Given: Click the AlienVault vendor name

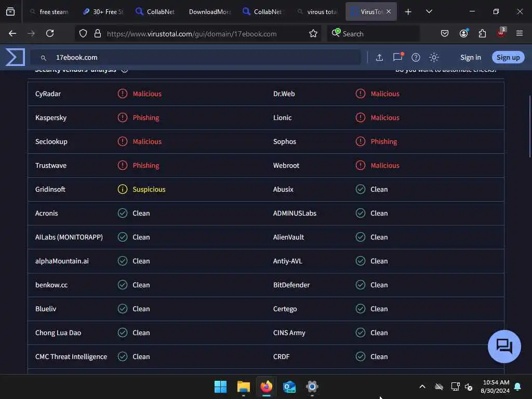Looking at the screenshot, I should tap(288, 237).
